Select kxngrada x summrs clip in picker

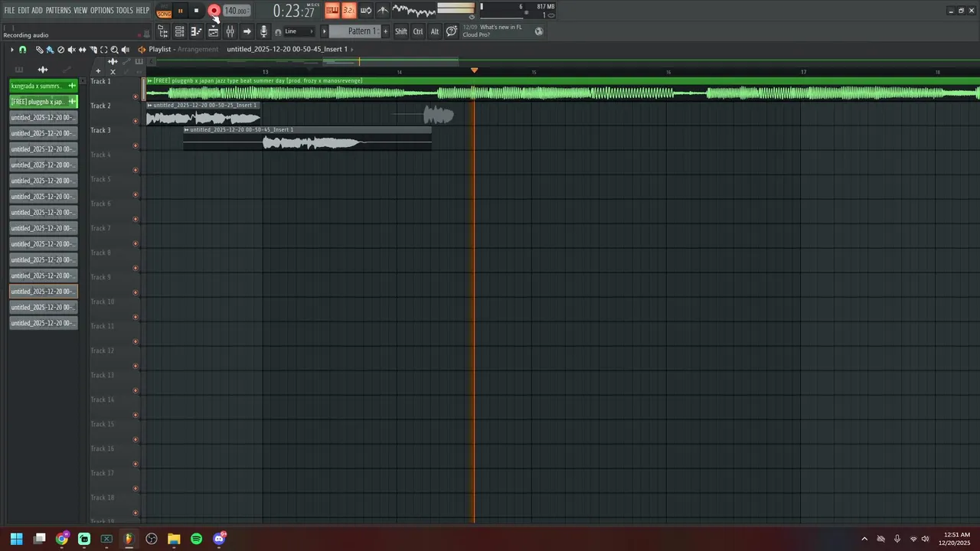point(44,86)
